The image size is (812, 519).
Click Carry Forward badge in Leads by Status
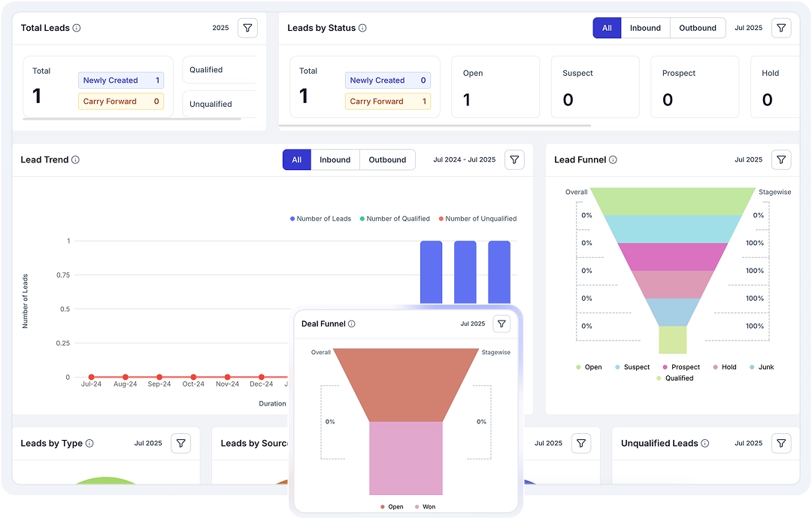(x=388, y=102)
